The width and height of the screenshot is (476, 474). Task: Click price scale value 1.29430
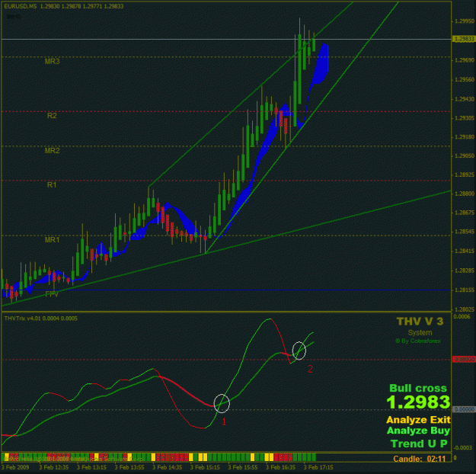tap(464, 99)
